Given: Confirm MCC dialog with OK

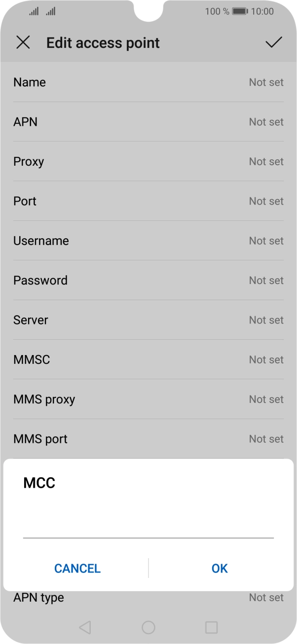Looking at the screenshot, I should pos(220,568).
